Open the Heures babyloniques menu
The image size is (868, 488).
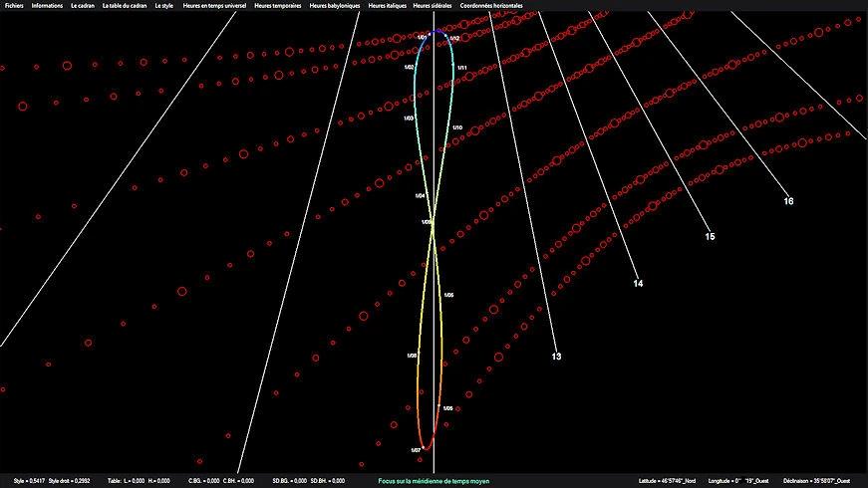(x=336, y=6)
